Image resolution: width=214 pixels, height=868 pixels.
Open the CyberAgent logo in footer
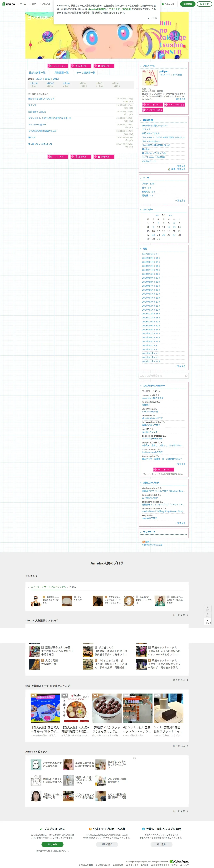click(x=179, y=862)
